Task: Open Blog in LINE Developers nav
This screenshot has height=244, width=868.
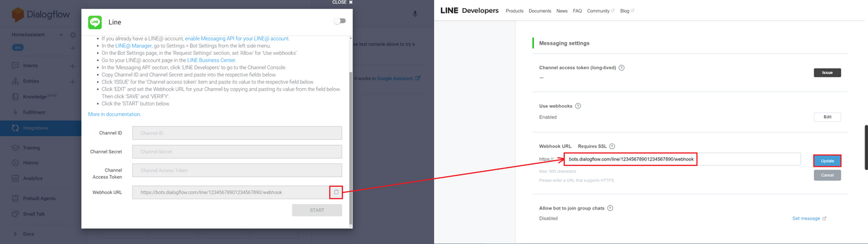Action: pos(627,11)
